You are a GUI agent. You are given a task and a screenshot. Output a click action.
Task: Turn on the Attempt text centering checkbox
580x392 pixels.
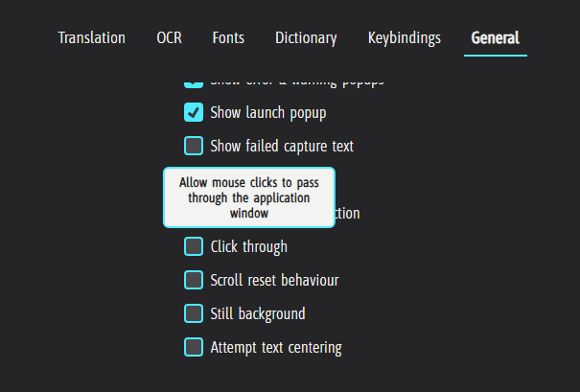(x=194, y=347)
